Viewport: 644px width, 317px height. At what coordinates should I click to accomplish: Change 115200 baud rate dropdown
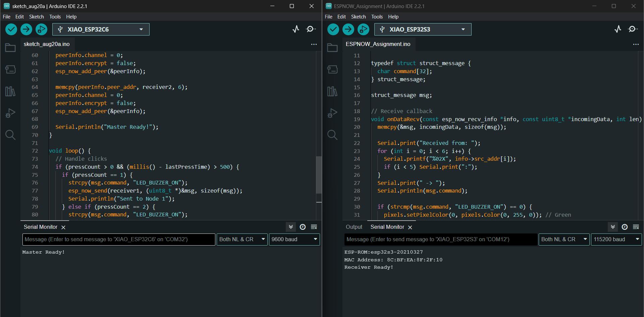click(x=616, y=240)
